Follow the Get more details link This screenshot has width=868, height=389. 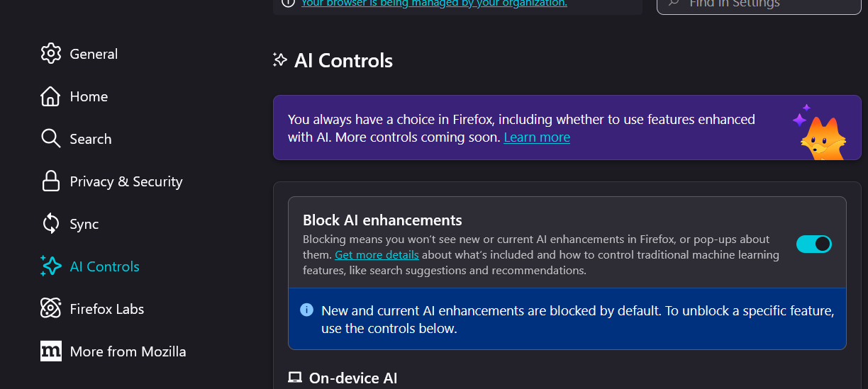[377, 255]
